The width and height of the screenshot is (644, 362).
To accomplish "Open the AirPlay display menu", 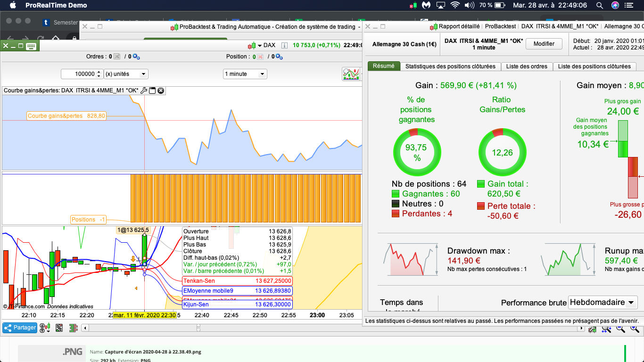I will point(440,5).
